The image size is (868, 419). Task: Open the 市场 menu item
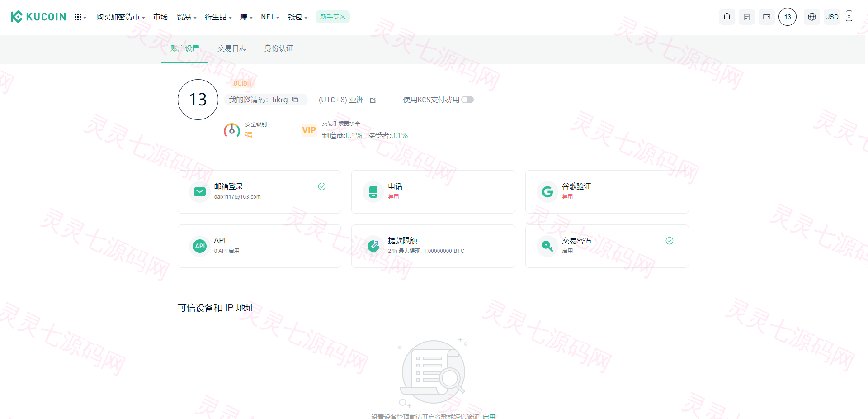point(160,17)
